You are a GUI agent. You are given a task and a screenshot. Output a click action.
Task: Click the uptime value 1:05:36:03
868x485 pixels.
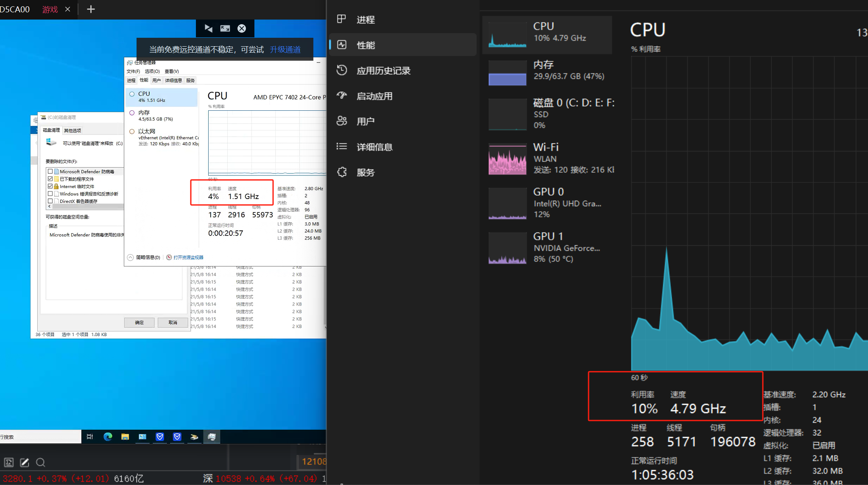pyautogui.click(x=662, y=475)
